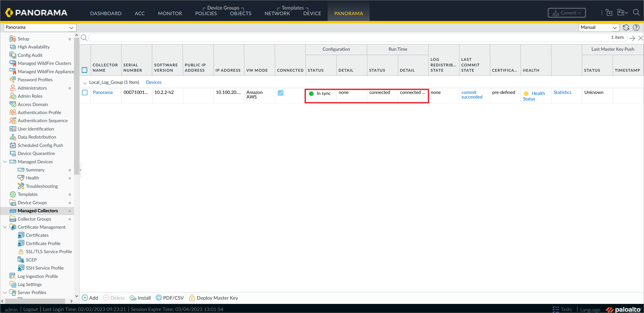
Task: Open the Statistics link
Action: 562,92
